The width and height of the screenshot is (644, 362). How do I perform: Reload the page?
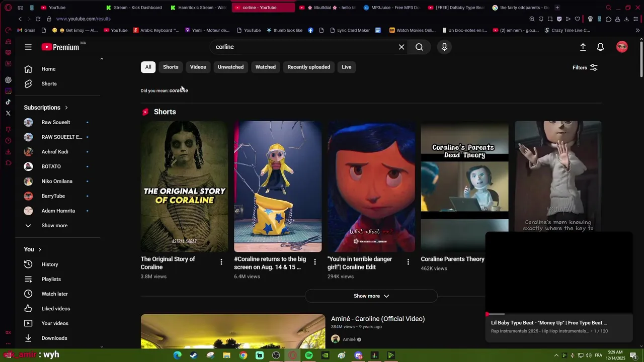coord(38,19)
